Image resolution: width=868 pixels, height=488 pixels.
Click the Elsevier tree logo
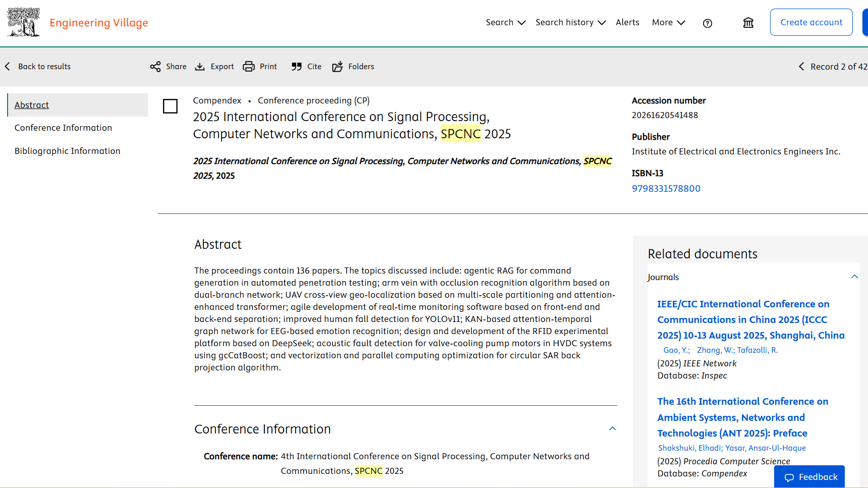pos(24,22)
